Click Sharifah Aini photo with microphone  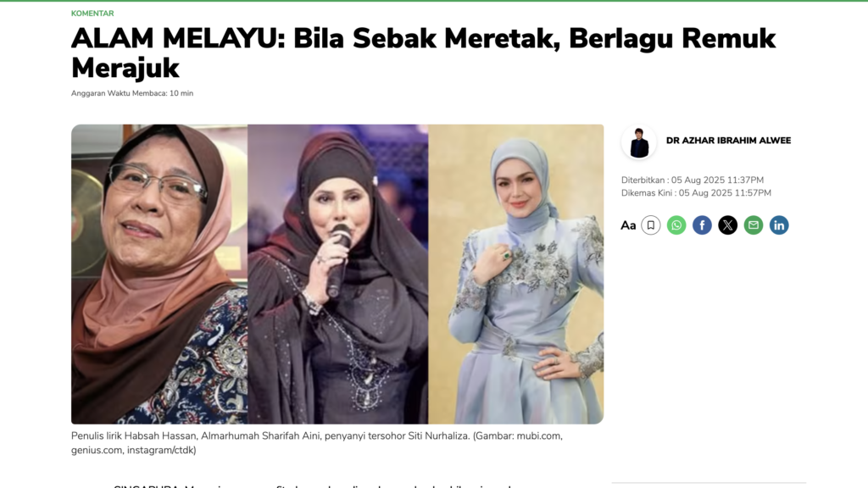(337, 274)
